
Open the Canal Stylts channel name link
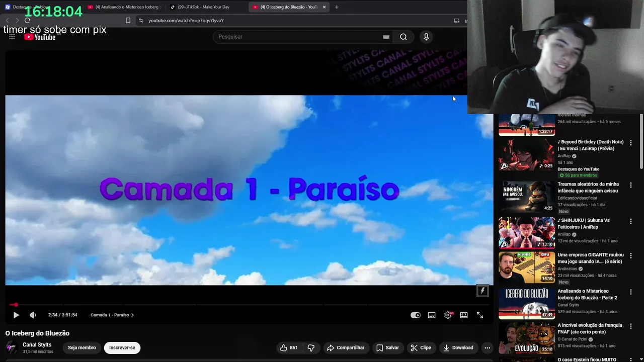click(37, 345)
